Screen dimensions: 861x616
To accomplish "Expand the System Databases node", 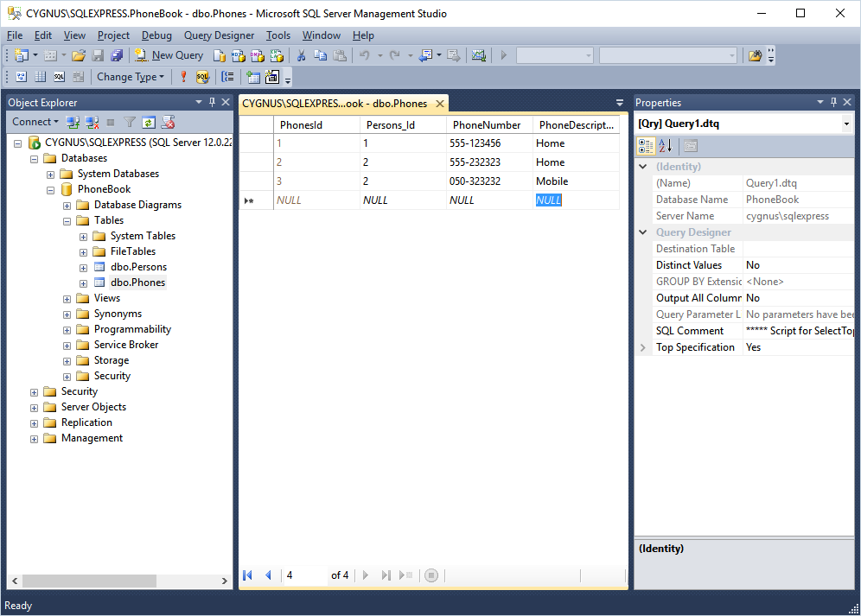I will click(50, 175).
